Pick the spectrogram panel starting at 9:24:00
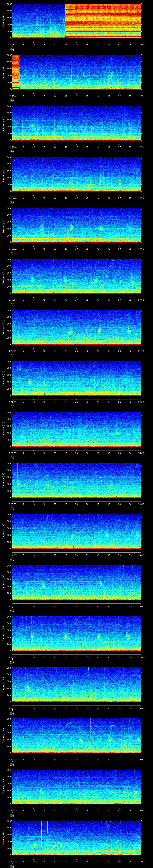Viewport: 153px width, 868px height. [x=77, y=531]
